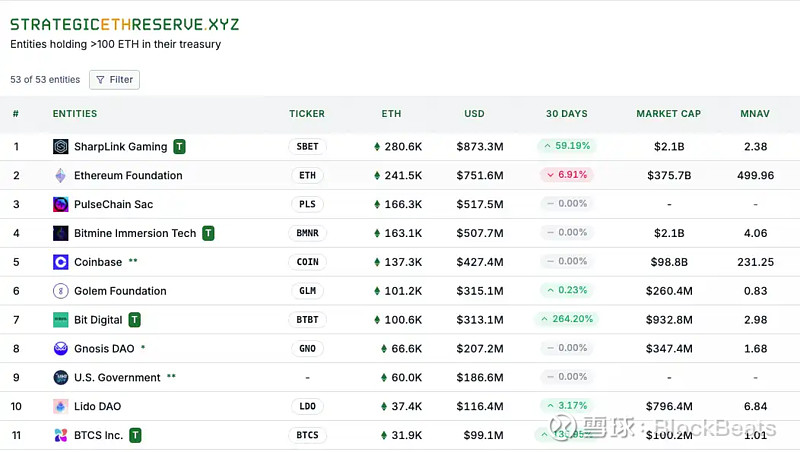Click the SharpLink Gaming logo icon
800x452 pixels.
pos(61,147)
